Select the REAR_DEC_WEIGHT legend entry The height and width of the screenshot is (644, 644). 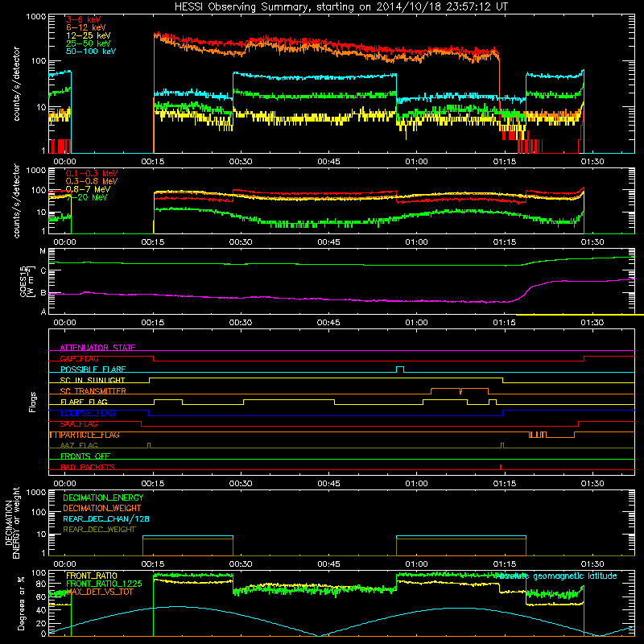99,530
